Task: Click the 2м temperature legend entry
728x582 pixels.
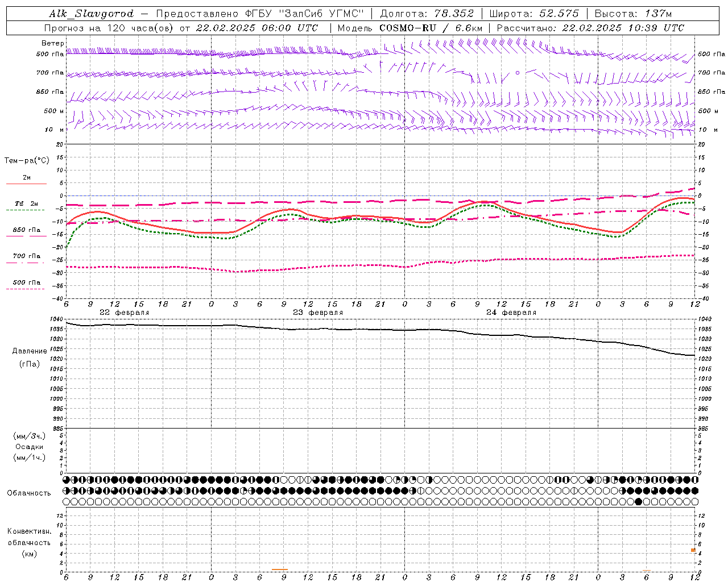Action: pos(27,177)
